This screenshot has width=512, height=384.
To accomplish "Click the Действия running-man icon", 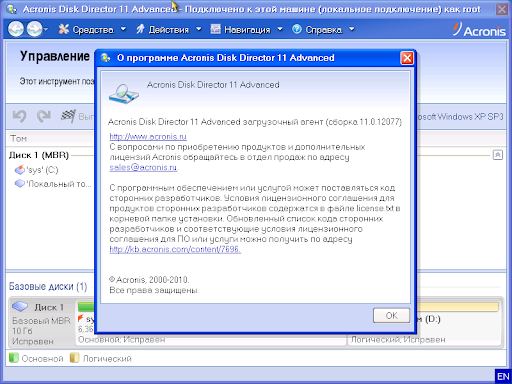I will point(140,29).
